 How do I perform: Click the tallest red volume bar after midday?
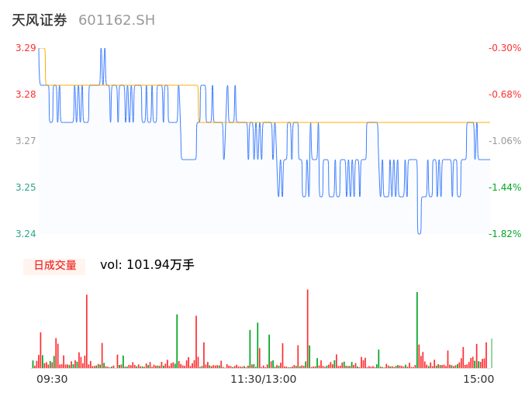pos(308,329)
